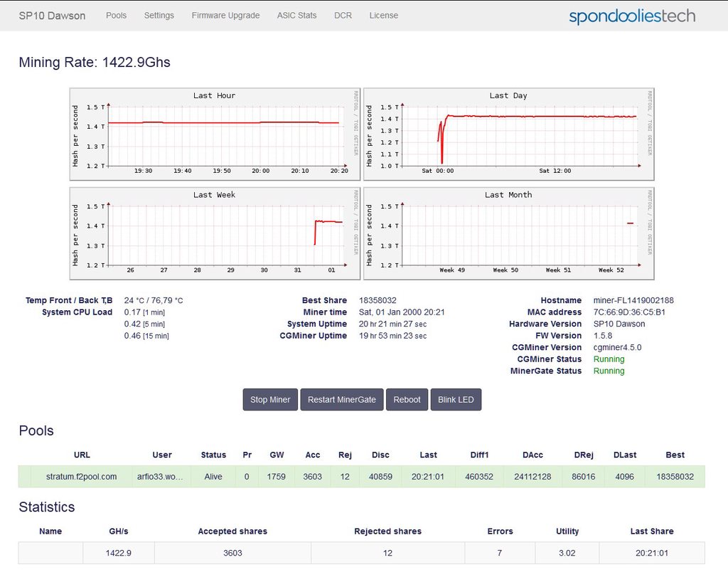728x587 pixels.
Task: Click the Best value in the Pools row
Action: click(x=675, y=477)
